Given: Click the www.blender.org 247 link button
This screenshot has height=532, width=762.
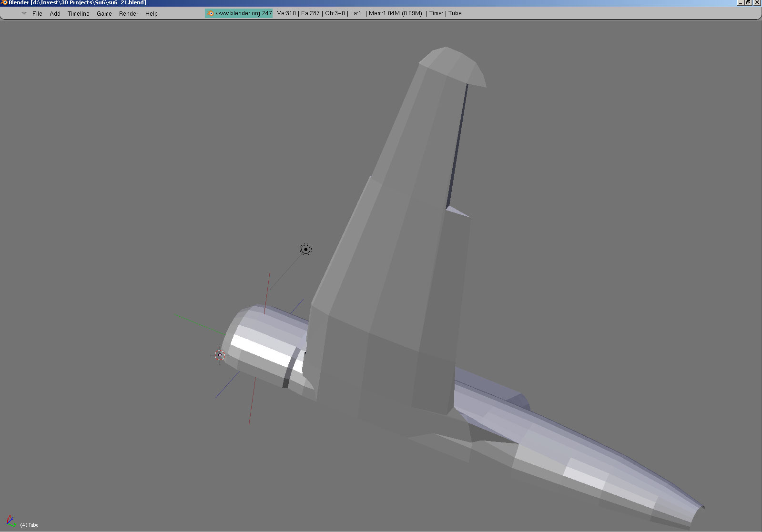Looking at the screenshot, I should coord(239,13).
